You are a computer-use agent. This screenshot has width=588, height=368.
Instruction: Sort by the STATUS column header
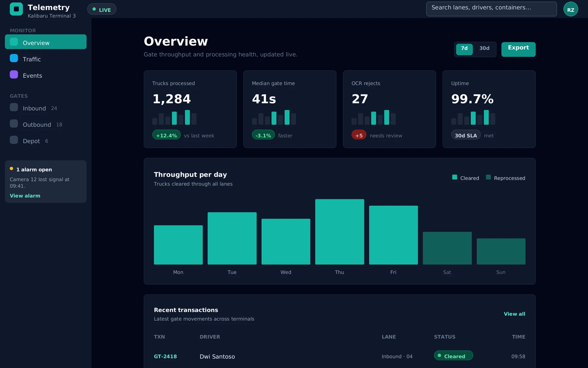(x=445, y=337)
